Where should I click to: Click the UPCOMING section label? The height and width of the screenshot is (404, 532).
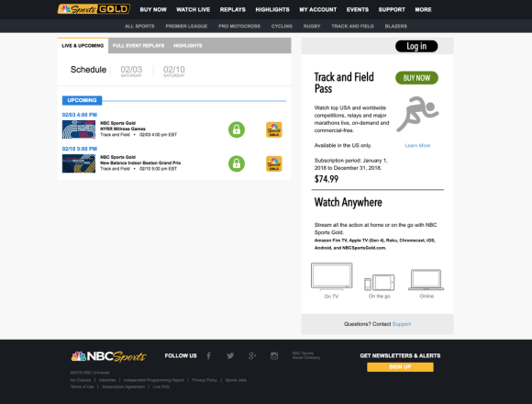[x=83, y=100]
